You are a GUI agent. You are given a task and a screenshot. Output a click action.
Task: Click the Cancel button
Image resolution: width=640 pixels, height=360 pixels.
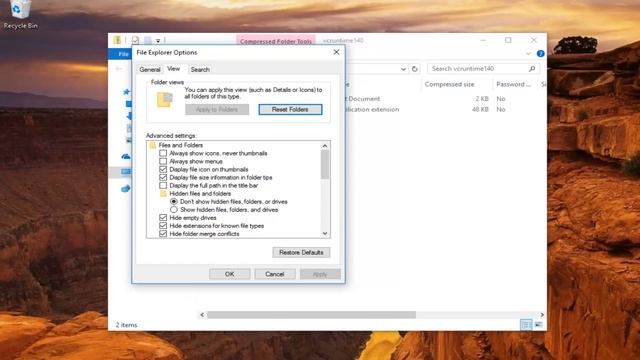pyautogui.click(x=275, y=274)
